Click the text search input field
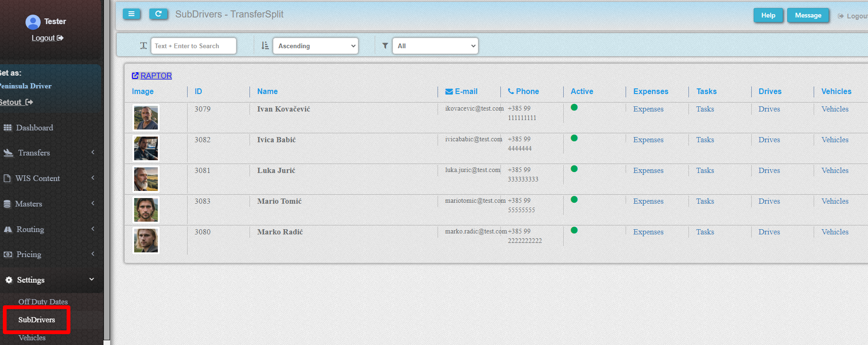868x345 pixels. tap(193, 46)
